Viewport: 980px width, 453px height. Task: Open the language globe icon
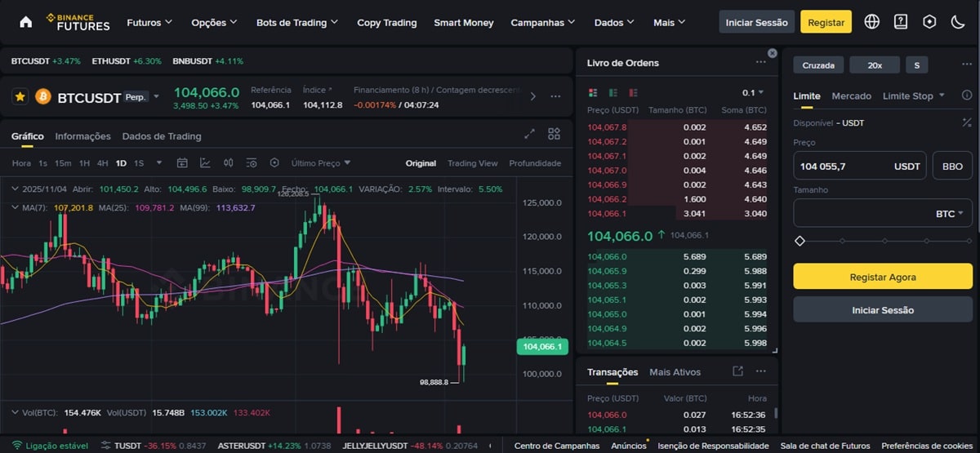pos(871,22)
